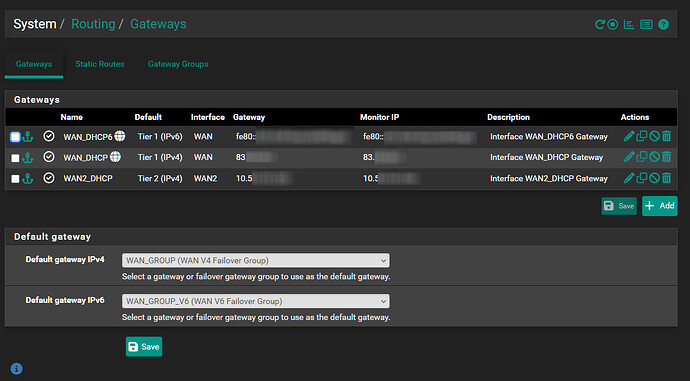
Task: Click the System breadcrumb text
Action: point(35,24)
